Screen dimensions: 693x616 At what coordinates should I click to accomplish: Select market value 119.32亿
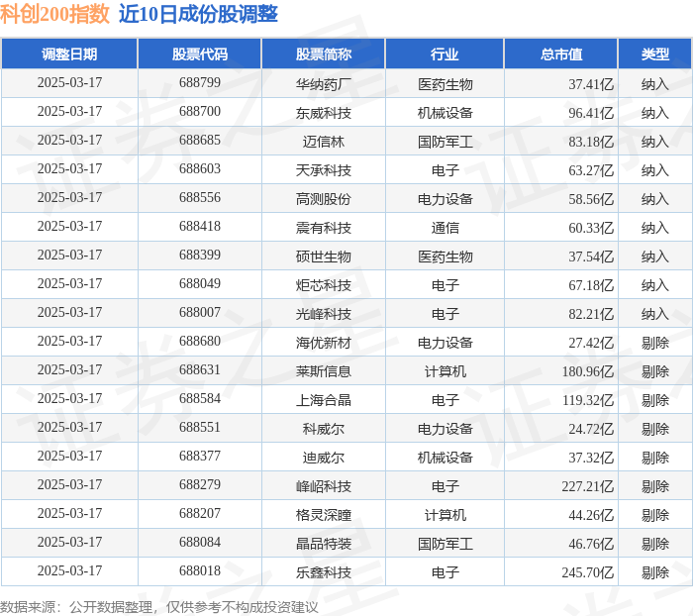[x=588, y=400]
